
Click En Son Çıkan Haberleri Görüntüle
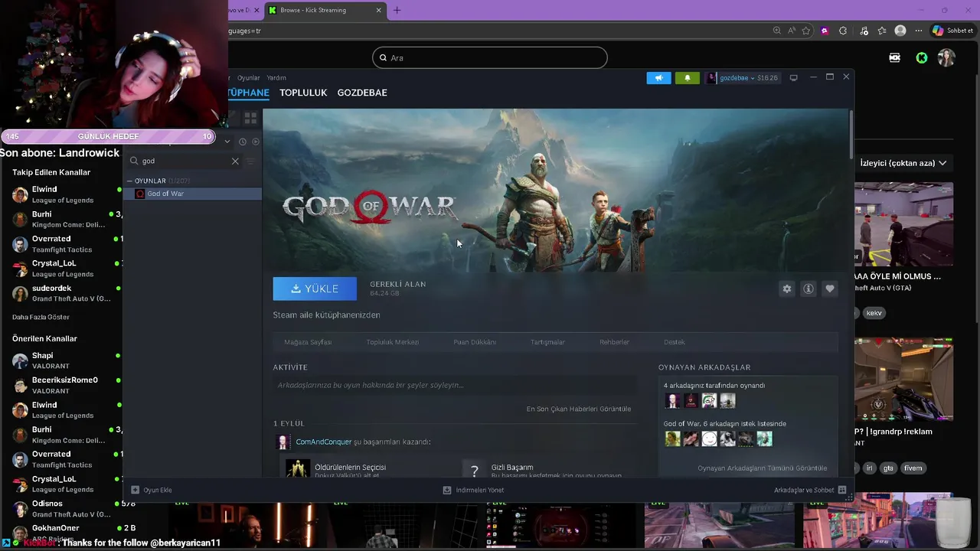point(579,409)
